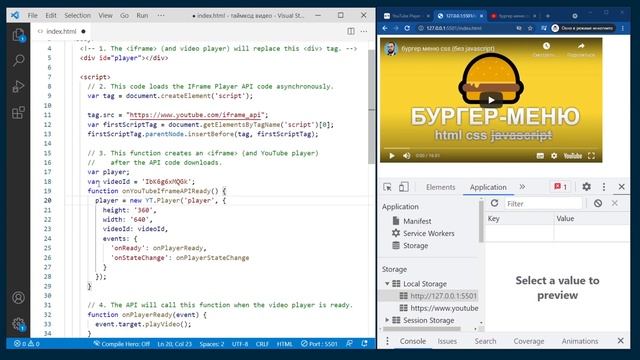Enter fullscreen on the YouTube player

(x=591, y=156)
